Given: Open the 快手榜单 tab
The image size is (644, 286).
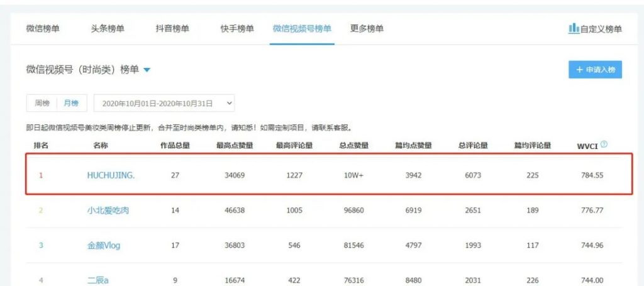Looking at the screenshot, I should [x=237, y=28].
